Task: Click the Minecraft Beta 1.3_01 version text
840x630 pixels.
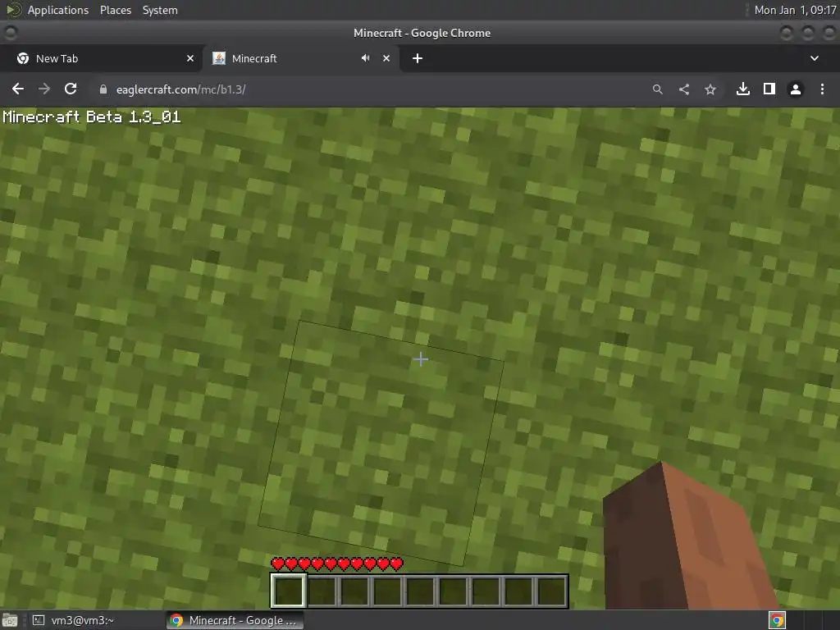Action: (92, 116)
